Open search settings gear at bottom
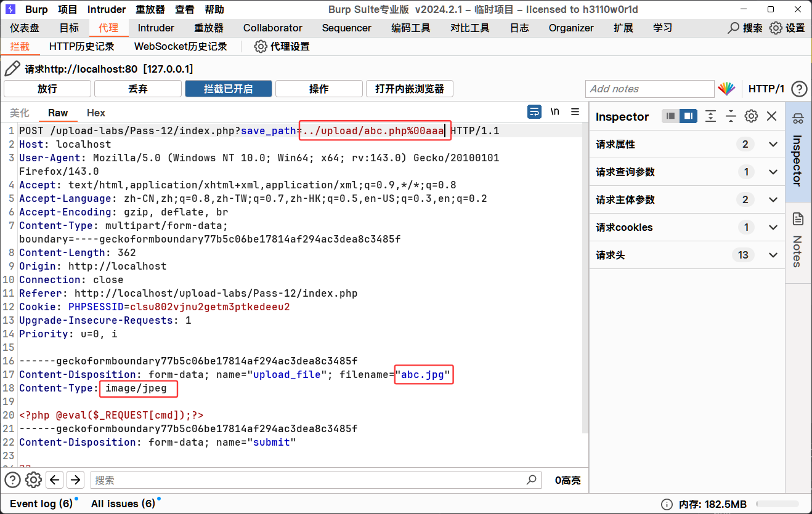The image size is (812, 514). (x=33, y=480)
